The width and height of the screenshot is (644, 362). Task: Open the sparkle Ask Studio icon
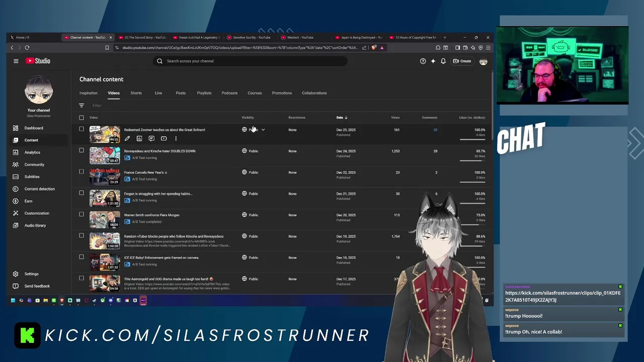[x=433, y=61]
